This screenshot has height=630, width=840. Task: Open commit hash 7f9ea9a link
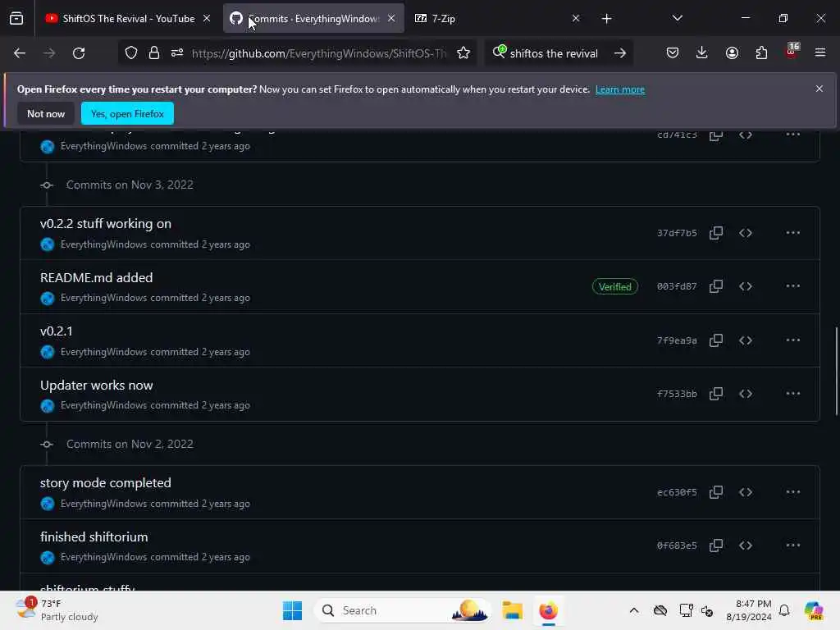pyautogui.click(x=677, y=340)
